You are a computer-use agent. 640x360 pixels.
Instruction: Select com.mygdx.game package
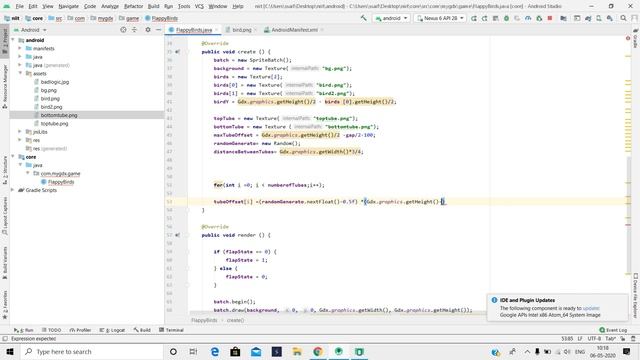click(x=60, y=173)
